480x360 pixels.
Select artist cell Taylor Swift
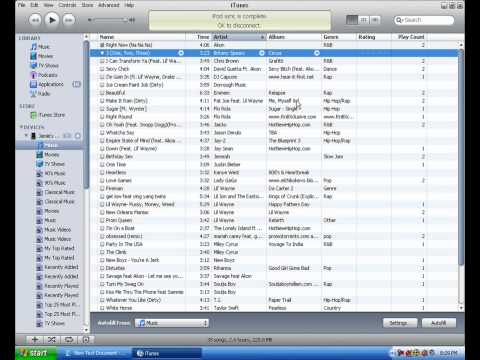[x=239, y=308]
